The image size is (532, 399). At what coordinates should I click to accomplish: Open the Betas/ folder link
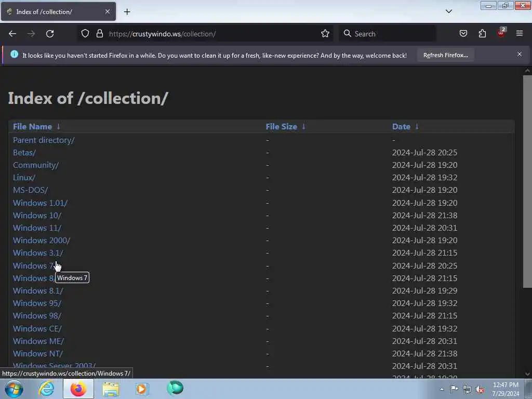tap(24, 153)
